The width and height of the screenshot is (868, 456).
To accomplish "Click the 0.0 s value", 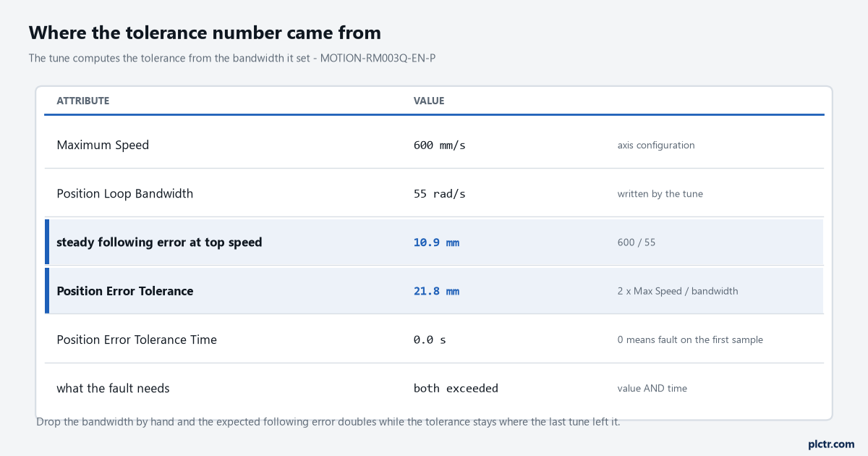I will click(430, 339).
